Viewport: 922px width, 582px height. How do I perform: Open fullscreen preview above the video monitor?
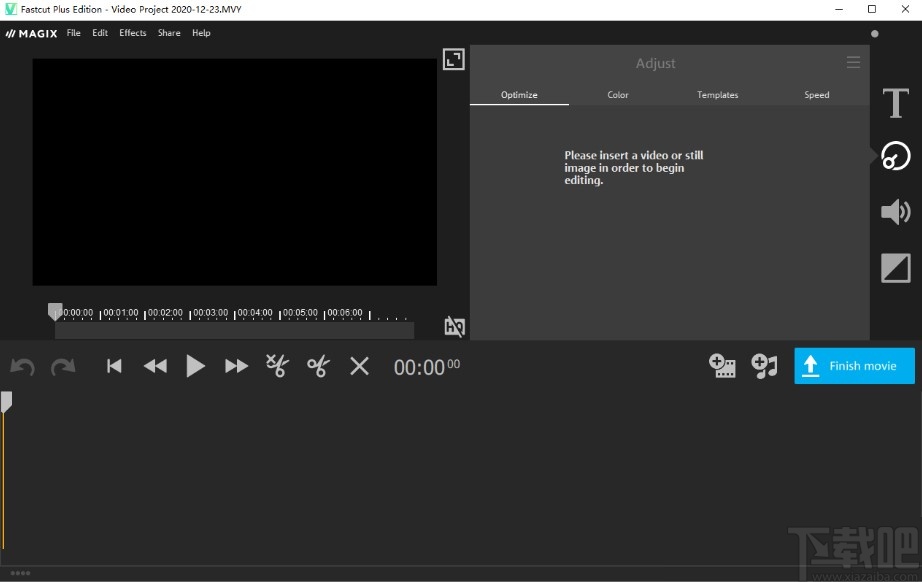point(453,59)
